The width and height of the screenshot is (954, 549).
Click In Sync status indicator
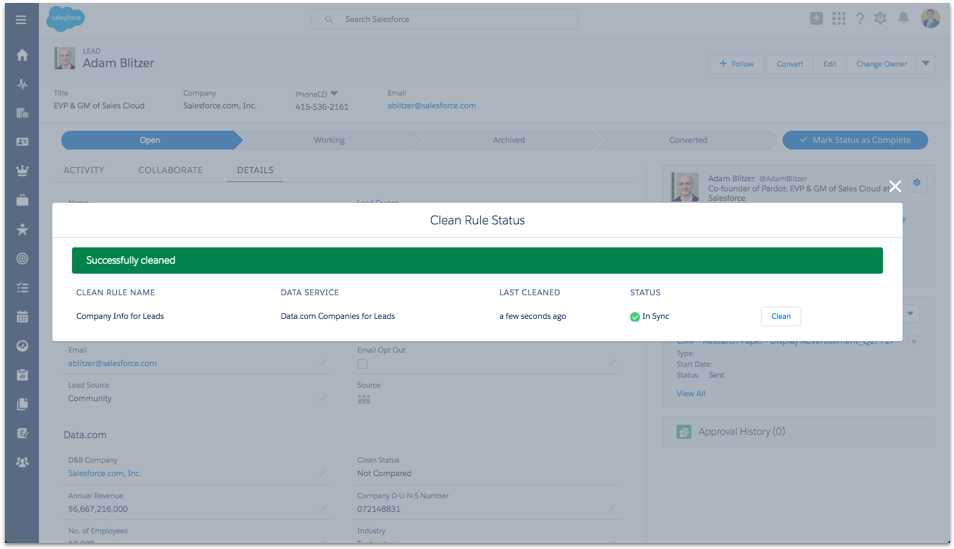tap(649, 316)
